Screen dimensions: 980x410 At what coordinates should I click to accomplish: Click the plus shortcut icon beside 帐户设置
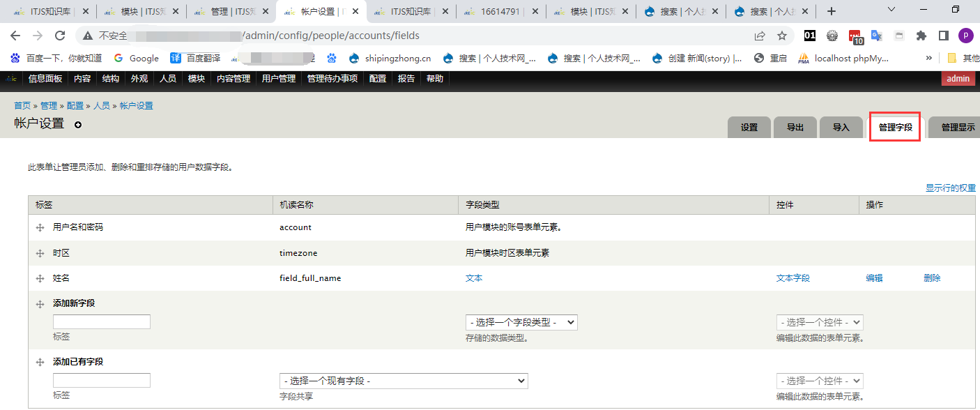78,125
